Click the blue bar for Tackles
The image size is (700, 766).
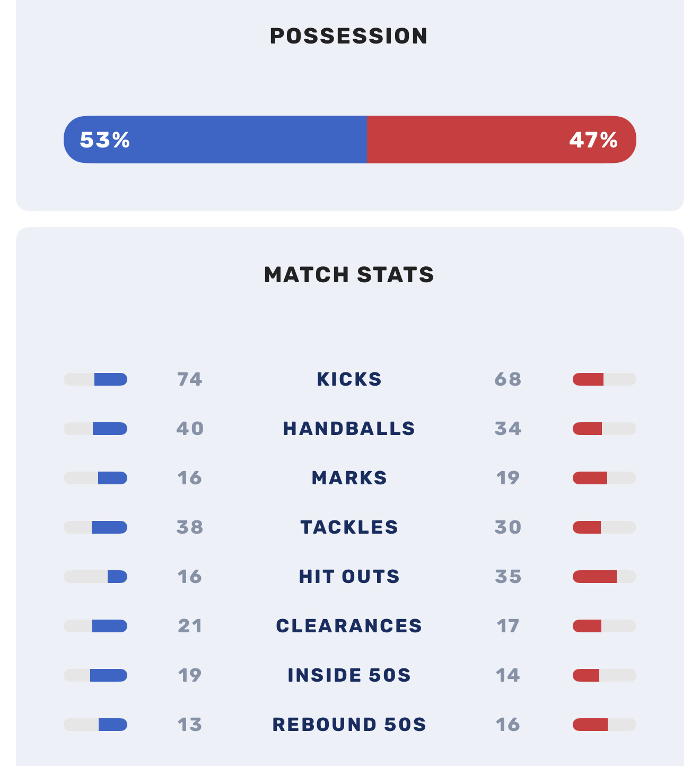pyautogui.click(x=109, y=527)
